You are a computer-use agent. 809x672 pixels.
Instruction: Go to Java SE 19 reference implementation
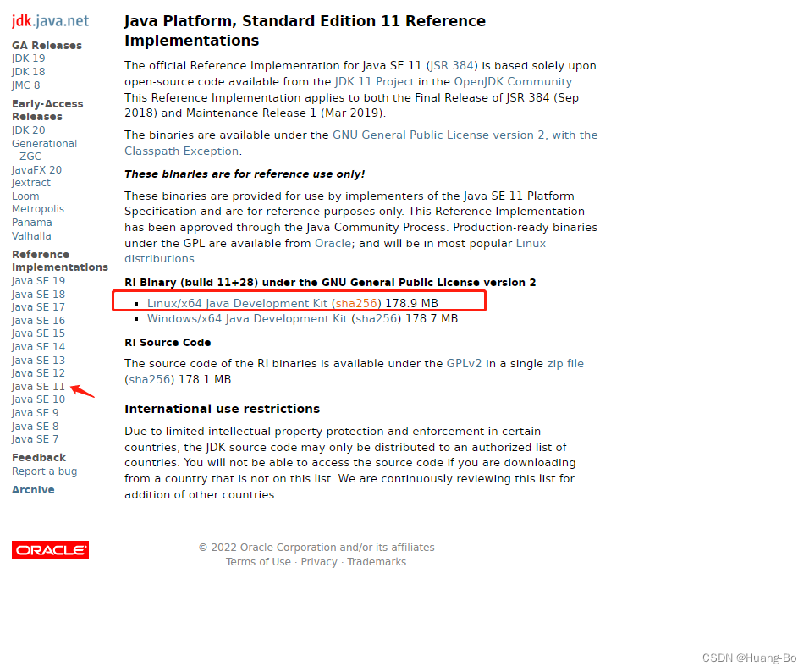[x=38, y=281]
